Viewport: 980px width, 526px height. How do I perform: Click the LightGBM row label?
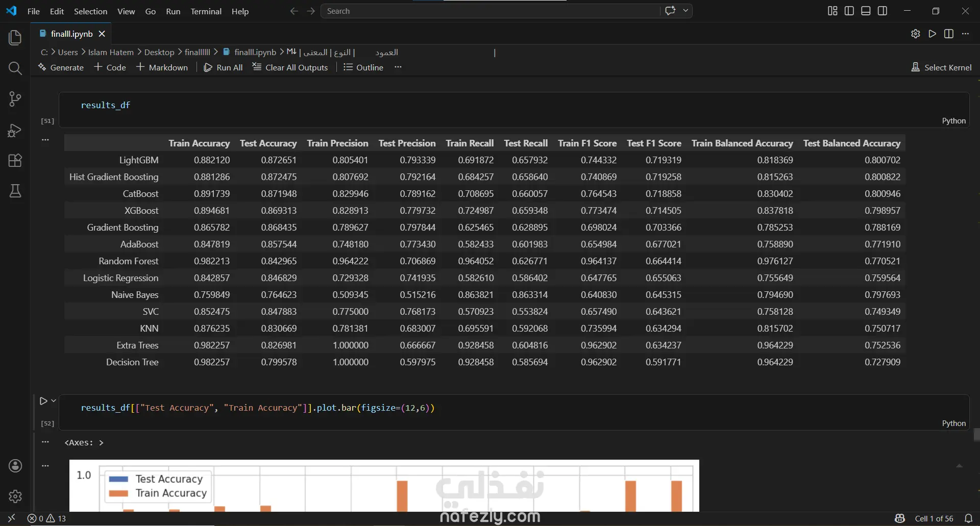(x=139, y=160)
